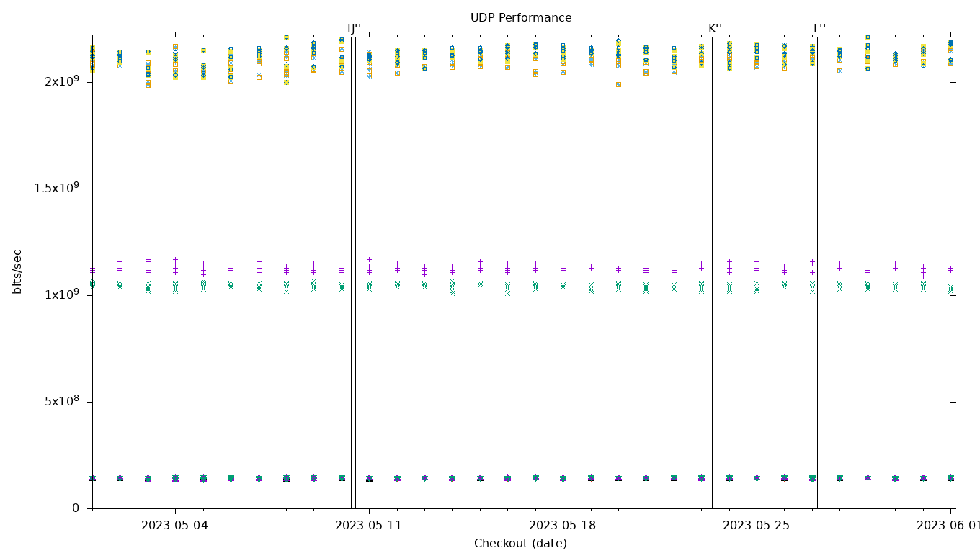Click the 2x10⁹ y-axis tick label
This screenshot has width=980, height=553.
[x=62, y=81]
